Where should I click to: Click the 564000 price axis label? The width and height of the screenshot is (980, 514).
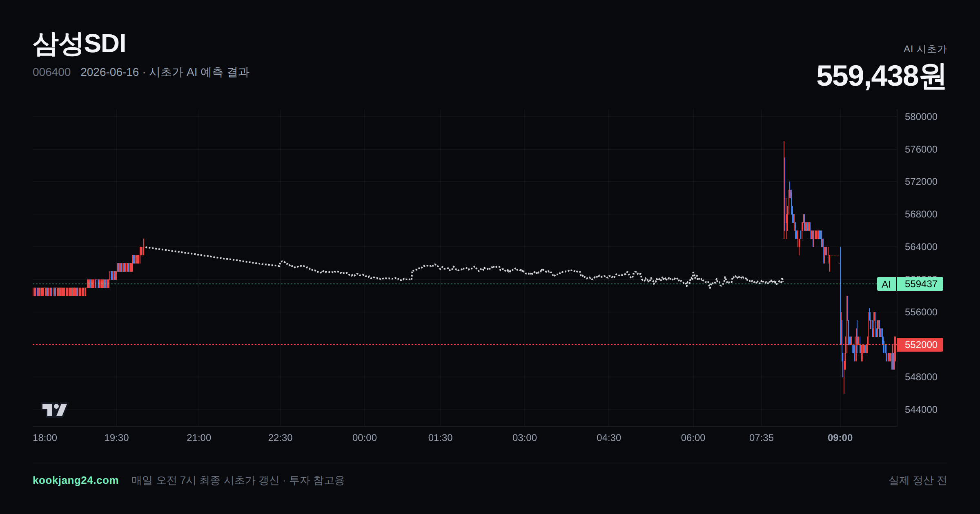(x=921, y=247)
